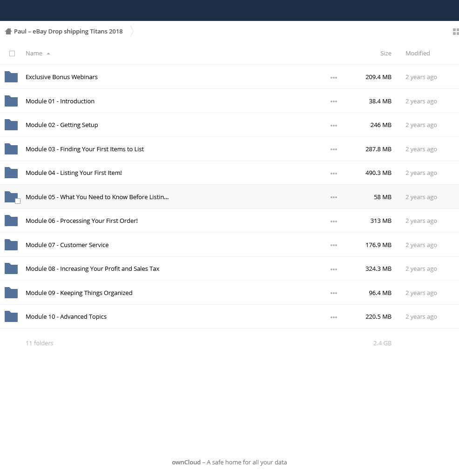Viewport: 459px width, 476px height.
Task: Click the Exclusive Bonus Webinars folder icon
Action: click(11, 77)
